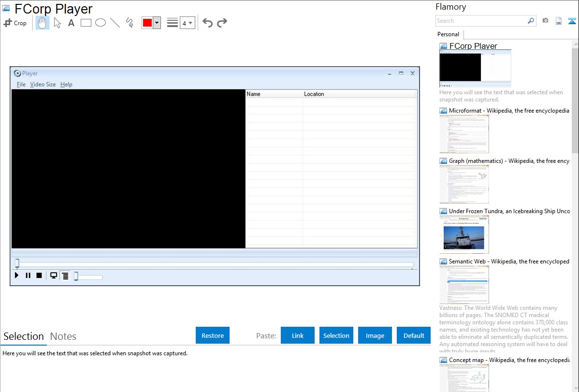The width and height of the screenshot is (579, 392).
Task: Activate the hand pan tool
Action: [x=43, y=23]
